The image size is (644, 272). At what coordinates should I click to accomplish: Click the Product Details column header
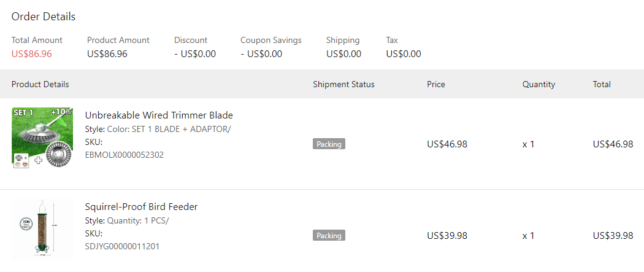(40, 84)
